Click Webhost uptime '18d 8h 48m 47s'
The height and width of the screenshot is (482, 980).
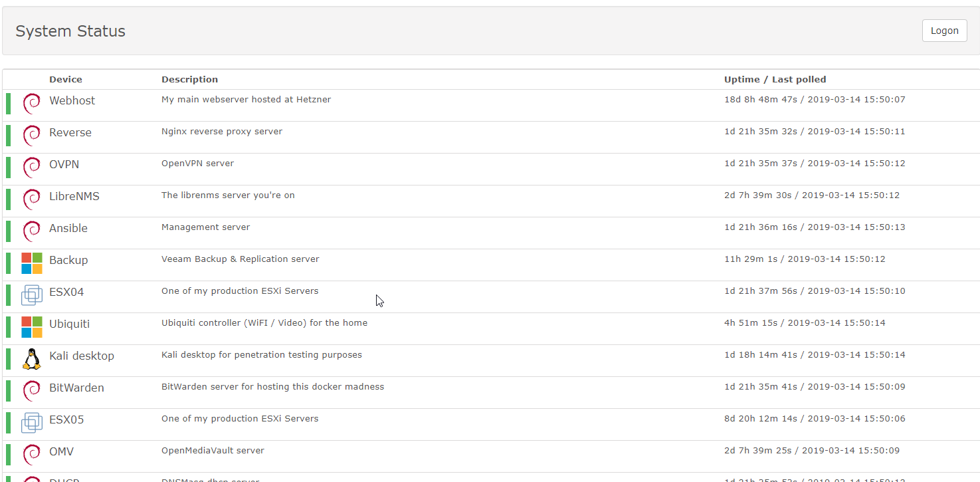760,100
